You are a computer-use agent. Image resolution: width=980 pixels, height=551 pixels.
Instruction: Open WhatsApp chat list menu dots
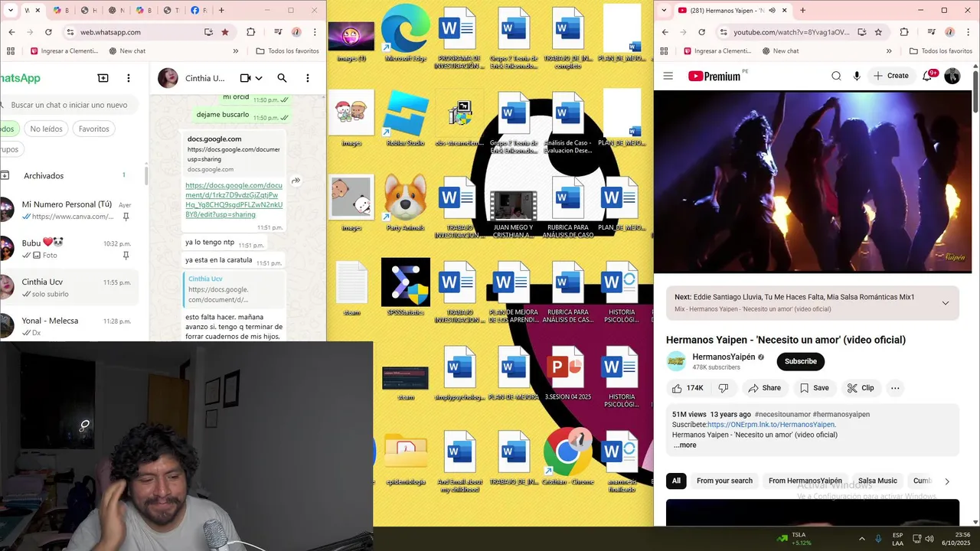pos(129,78)
